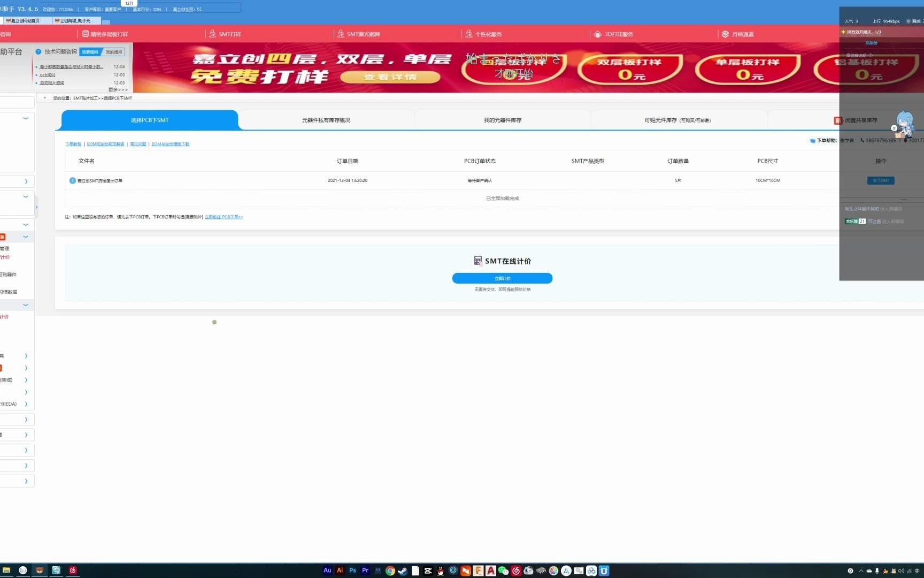Open Steam from the taskbar
Image resolution: width=924 pixels, height=578 pixels.
point(403,571)
